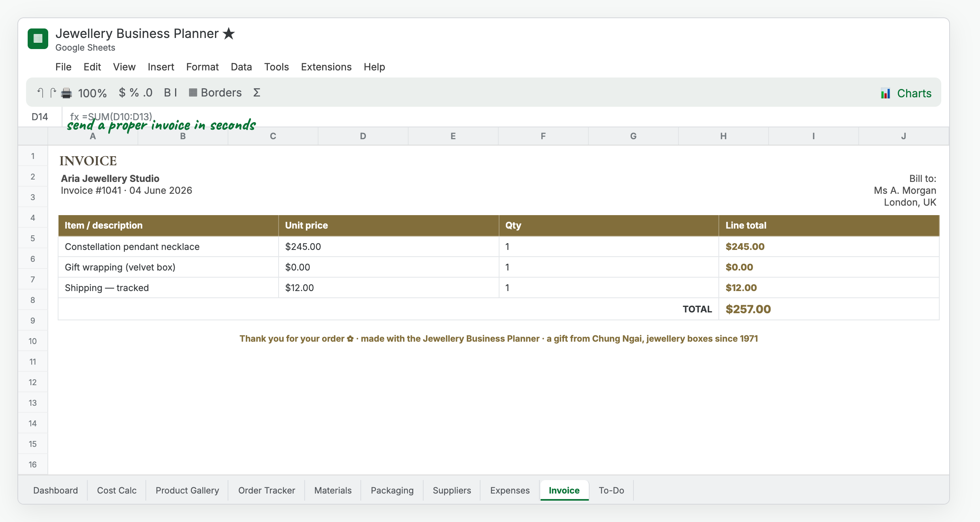This screenshot has height=522, width=980.
Task: Click the Shipping — tracked cell
Action: coord(168,288)
